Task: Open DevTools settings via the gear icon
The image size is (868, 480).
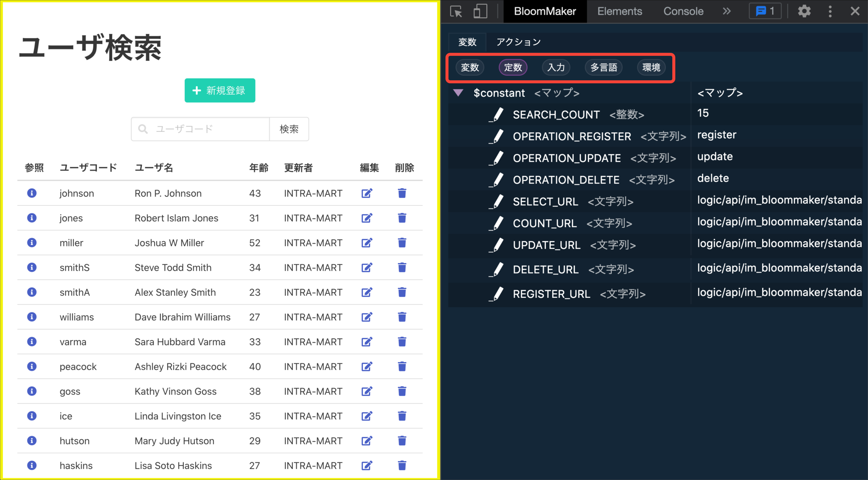Action: [x=804, y=11]
